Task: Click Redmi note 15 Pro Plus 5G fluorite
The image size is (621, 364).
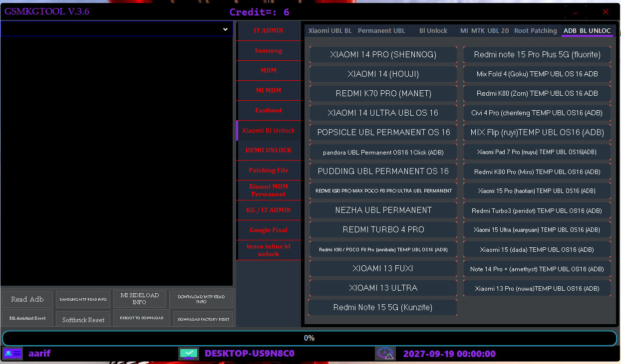Action: (x=537, y=55)
